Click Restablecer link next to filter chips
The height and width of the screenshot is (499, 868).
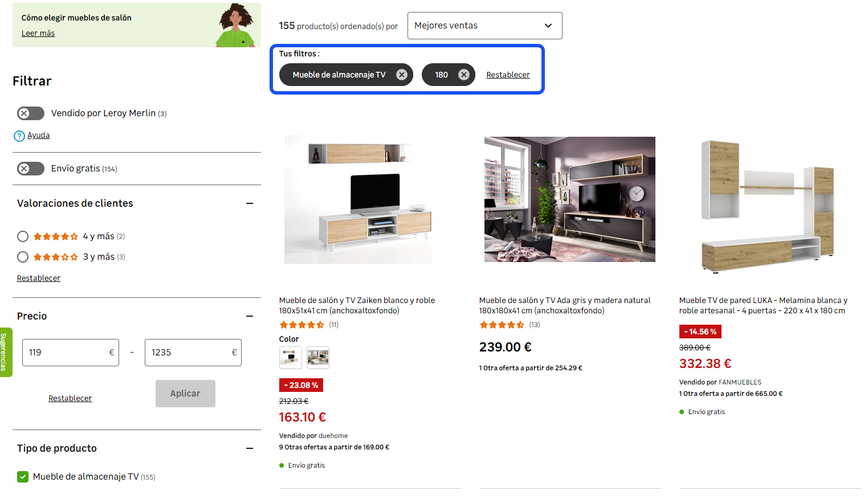tap(508, 75)
